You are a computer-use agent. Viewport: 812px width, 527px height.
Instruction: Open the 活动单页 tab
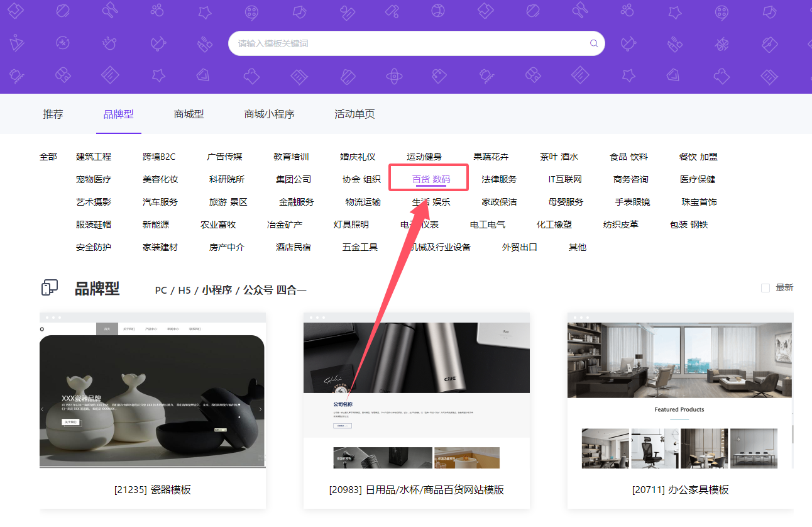[355, 114]
